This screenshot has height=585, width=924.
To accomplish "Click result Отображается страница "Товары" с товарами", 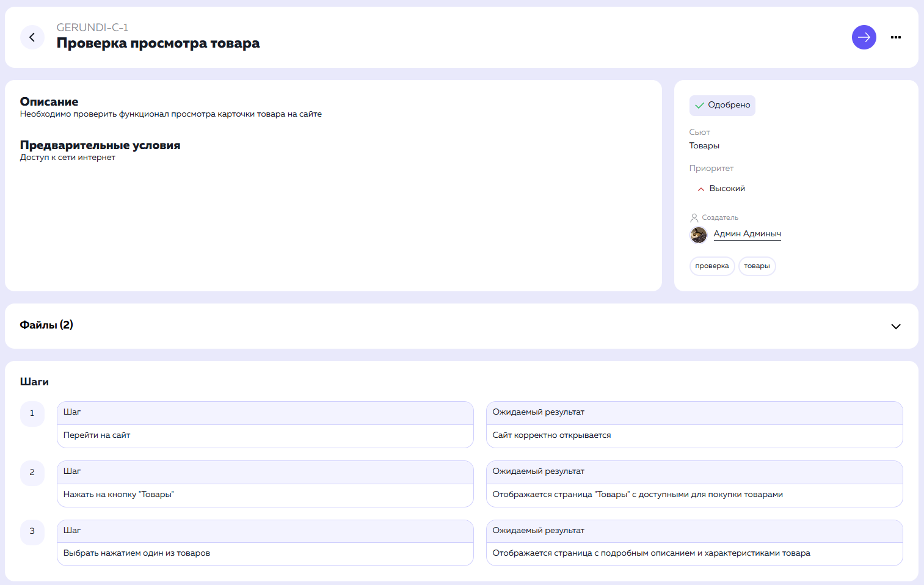I will coord(638,495).
